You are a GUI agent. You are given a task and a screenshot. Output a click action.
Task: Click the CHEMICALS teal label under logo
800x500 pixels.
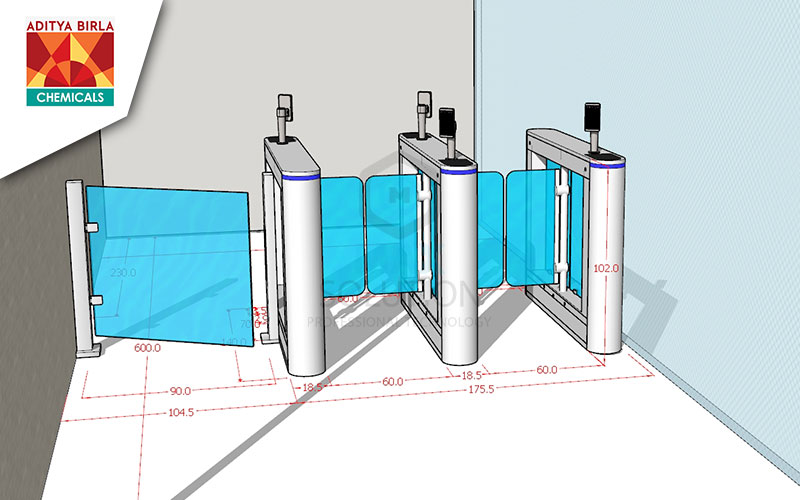tap(70, 97)
